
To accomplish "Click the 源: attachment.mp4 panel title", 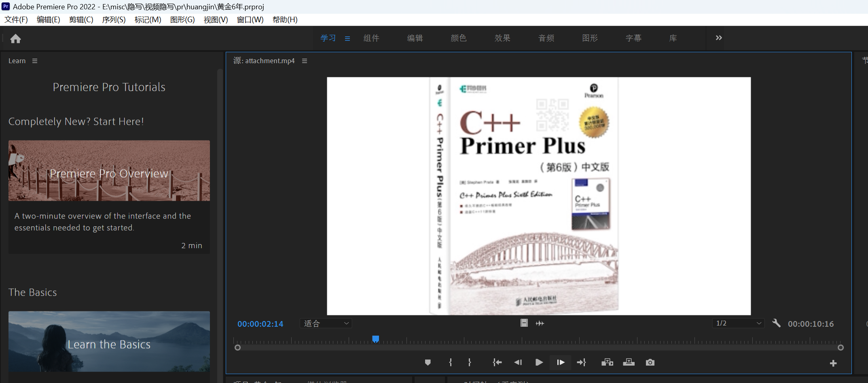I will pos(264,61).
